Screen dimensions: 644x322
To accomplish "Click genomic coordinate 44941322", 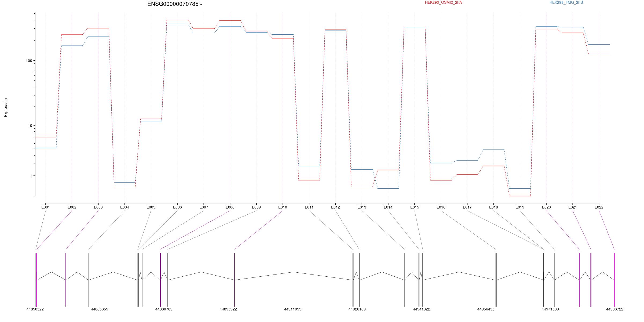I will coord(421,309).
